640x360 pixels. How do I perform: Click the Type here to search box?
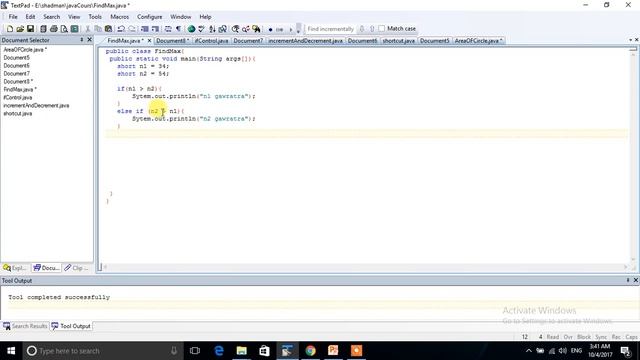pos(102,351)
